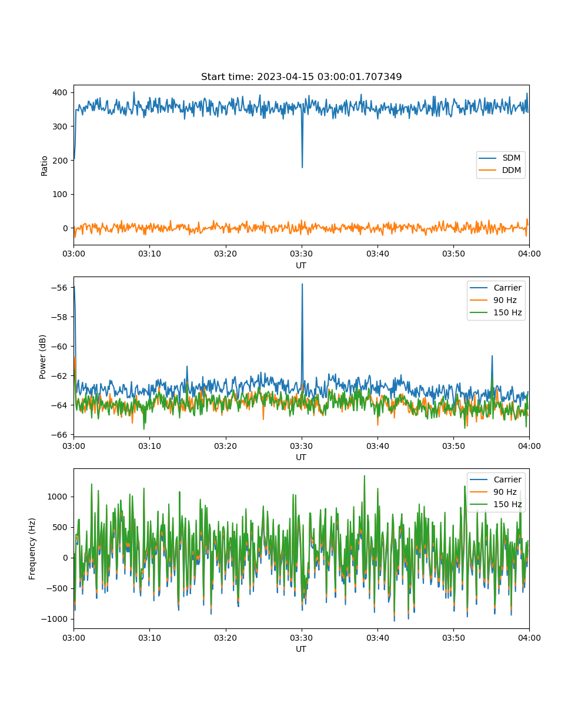Click the UT label under the Ratio plot
Screen dimensions: 588x706
[x=301, y=265]
